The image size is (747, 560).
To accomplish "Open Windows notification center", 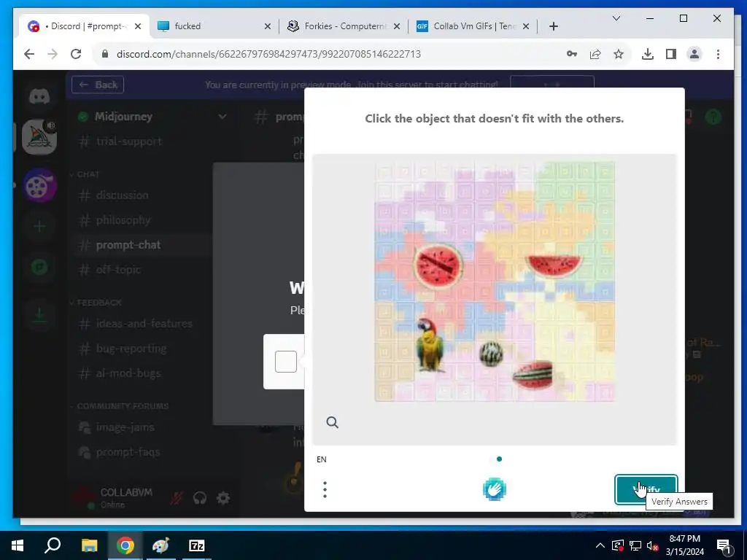I will click(724, 545).
